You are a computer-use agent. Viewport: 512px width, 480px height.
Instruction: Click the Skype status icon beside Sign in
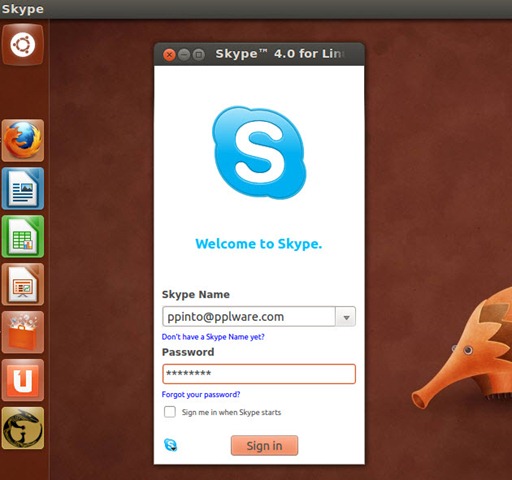coord(170,445)
